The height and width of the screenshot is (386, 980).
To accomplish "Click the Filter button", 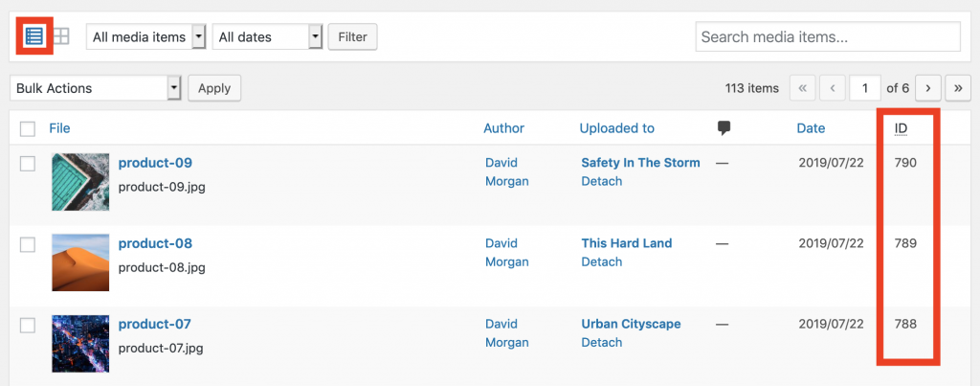I will pyautogui.click(x=352, y=37).
